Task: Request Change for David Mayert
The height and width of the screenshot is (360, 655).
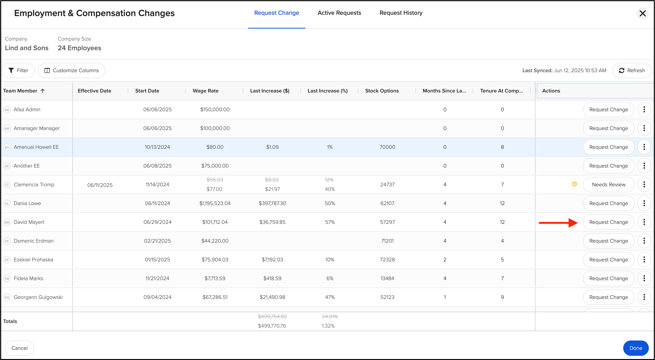Action: click(609, 222)
